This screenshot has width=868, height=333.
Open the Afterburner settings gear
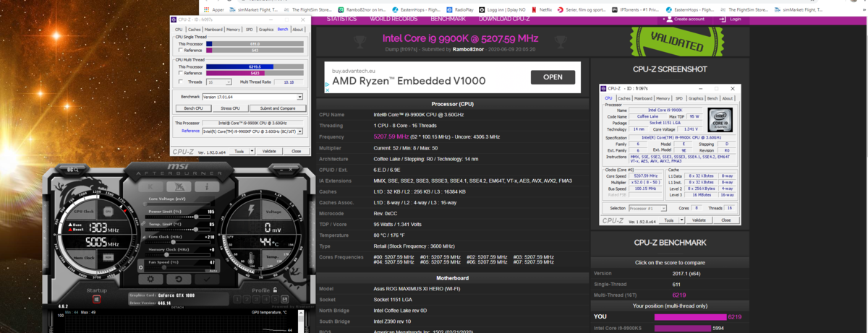pyautogui.click(x=150, y=279)
